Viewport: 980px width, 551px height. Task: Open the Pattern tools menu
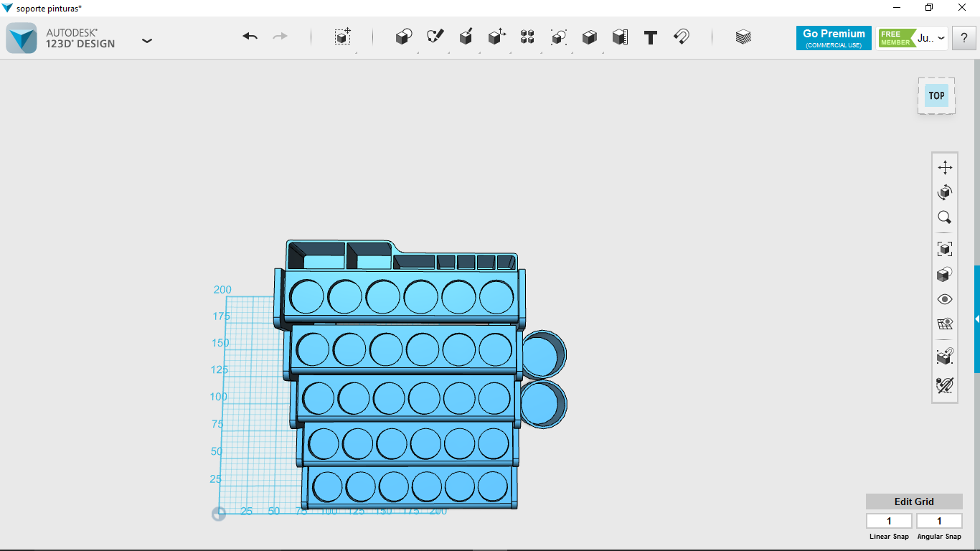coord(527,37)
